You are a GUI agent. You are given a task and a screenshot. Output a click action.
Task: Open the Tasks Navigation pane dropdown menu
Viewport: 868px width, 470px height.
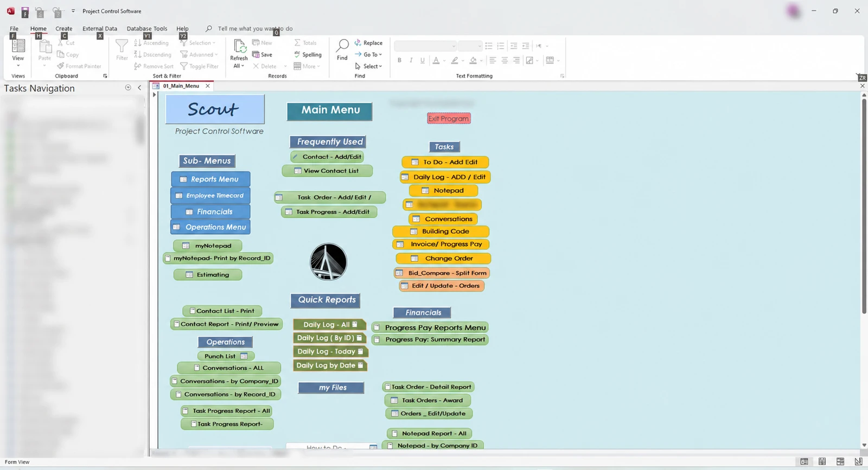pos(128,87)
